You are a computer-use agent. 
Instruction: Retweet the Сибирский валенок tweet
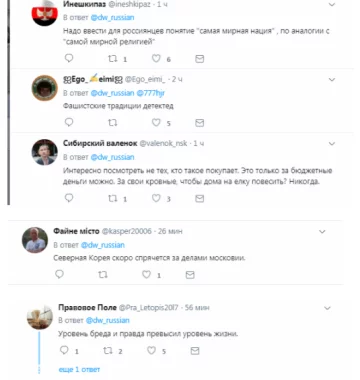[x=113, y=199]
